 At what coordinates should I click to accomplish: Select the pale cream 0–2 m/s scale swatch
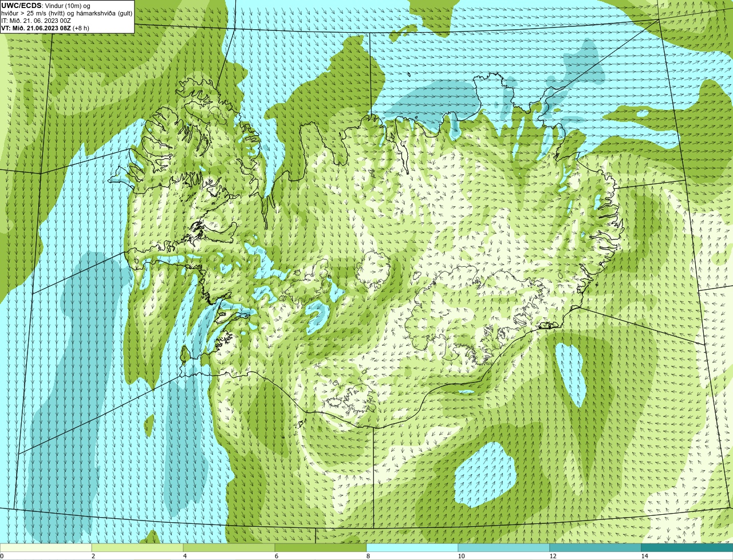pyautogui.click(x=46, y=547)
